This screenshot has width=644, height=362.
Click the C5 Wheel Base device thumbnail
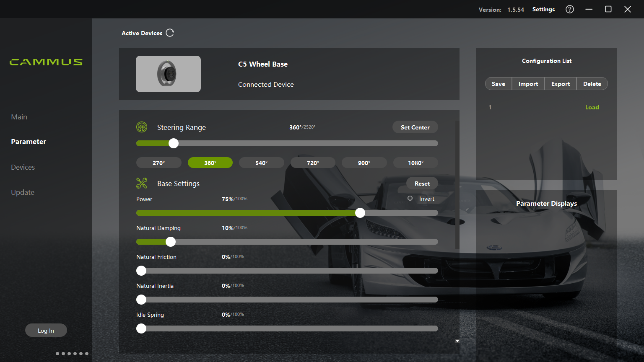168,74
